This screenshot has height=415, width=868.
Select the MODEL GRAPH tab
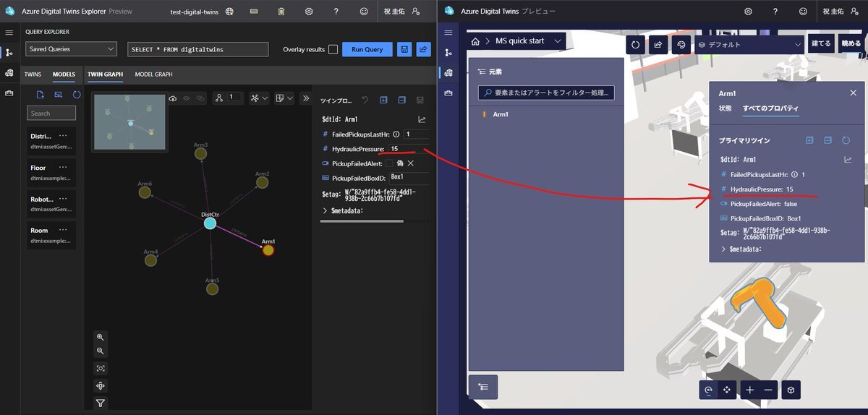coord(153,74)
